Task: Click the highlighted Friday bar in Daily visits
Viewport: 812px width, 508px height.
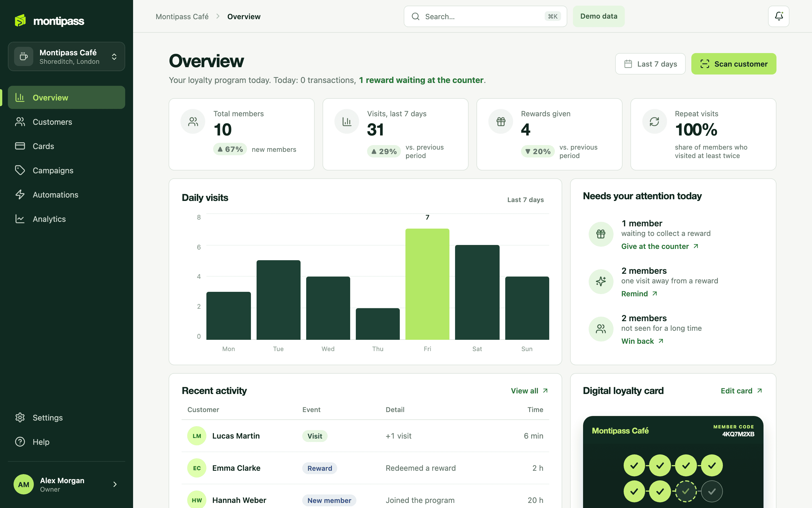Action: 427,284
